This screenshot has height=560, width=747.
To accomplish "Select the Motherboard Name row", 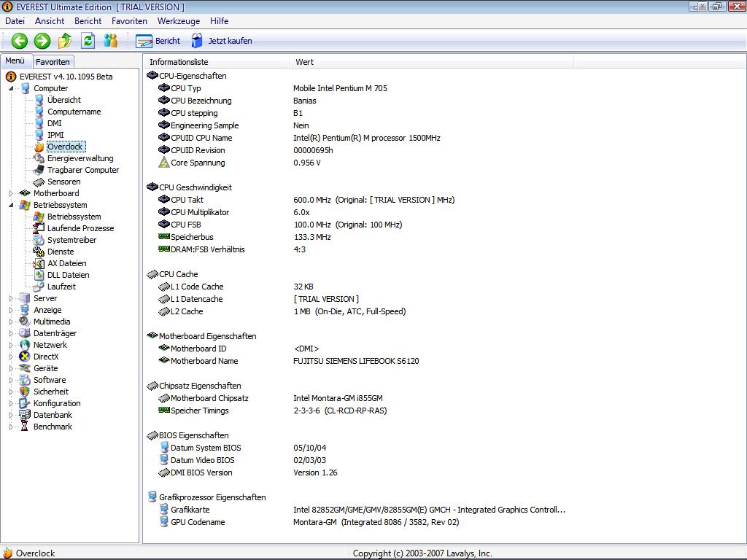I will (357, 361).
